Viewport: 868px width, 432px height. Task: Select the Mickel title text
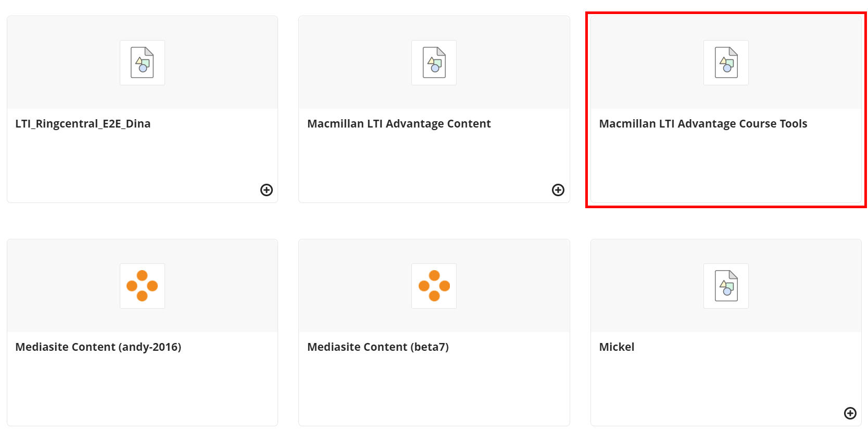click(617, 347)
